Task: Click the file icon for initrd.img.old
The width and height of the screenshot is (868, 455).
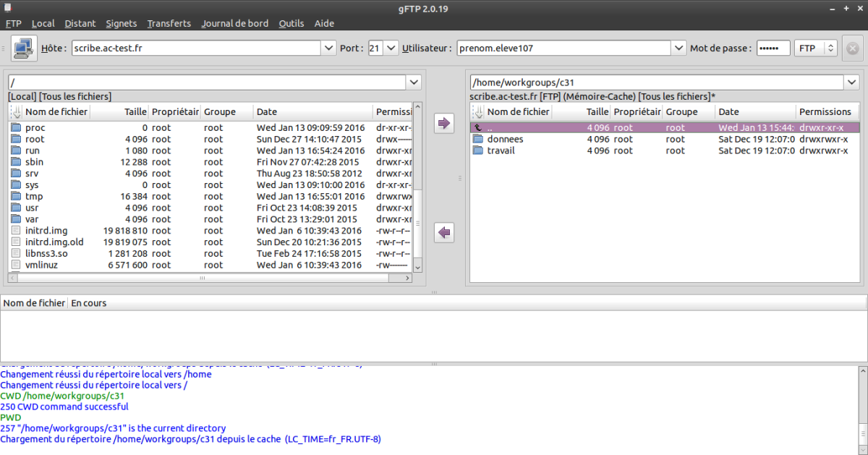Action: coord(17,242)
